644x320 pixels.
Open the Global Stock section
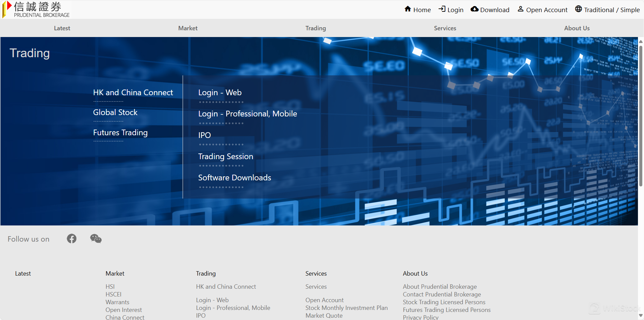coord(115,112)
